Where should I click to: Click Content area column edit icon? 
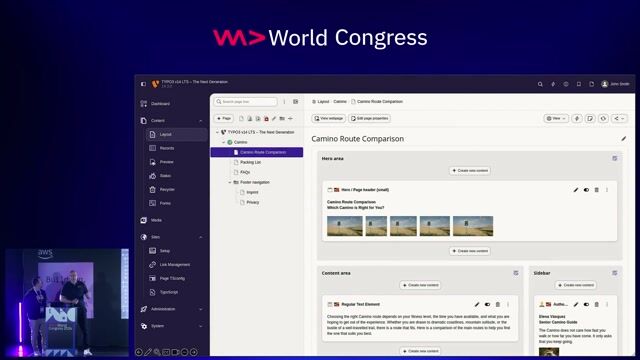coord(516,273)
